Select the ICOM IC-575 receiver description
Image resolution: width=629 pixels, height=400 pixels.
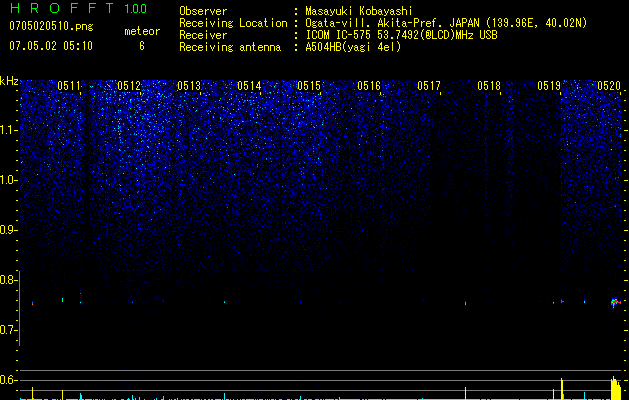(401, 35)
